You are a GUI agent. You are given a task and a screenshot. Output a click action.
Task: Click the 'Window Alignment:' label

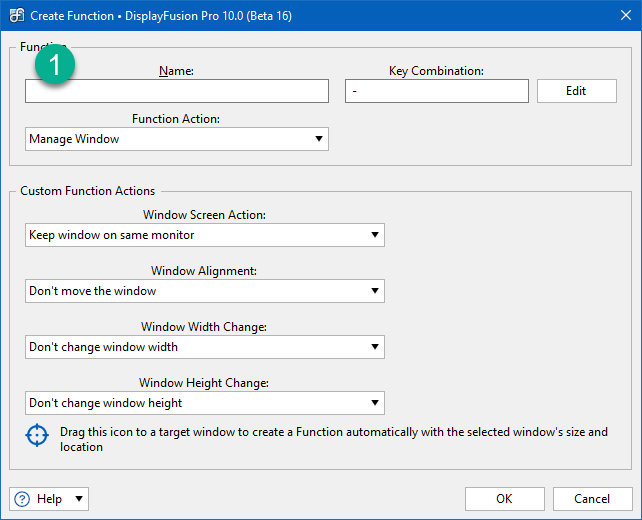tap(204, 271)
